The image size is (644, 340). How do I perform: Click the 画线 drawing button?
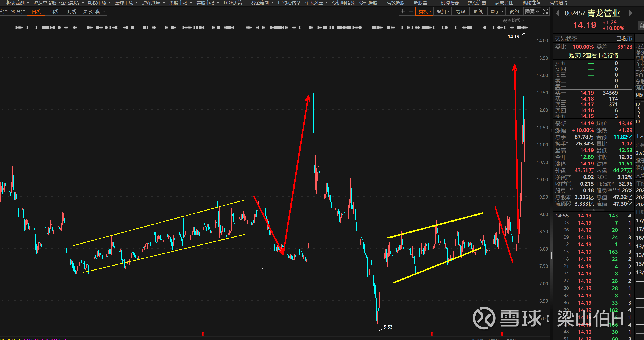(478, 11)
